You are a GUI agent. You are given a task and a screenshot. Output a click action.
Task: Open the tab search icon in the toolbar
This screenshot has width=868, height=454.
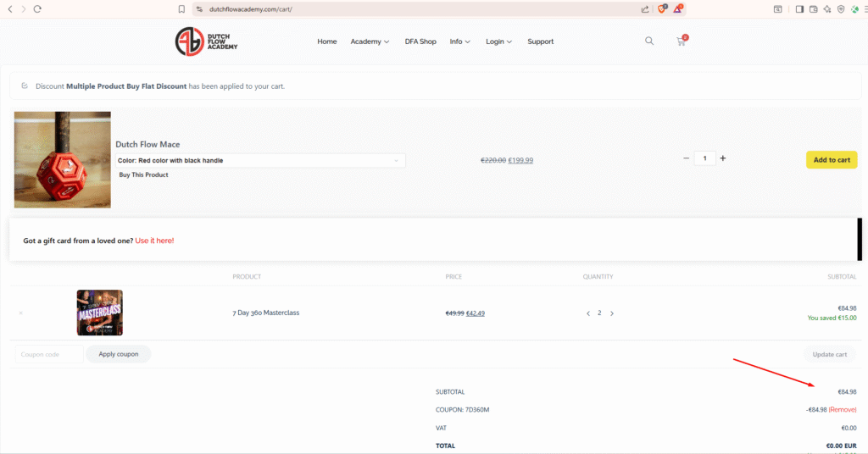778,8
